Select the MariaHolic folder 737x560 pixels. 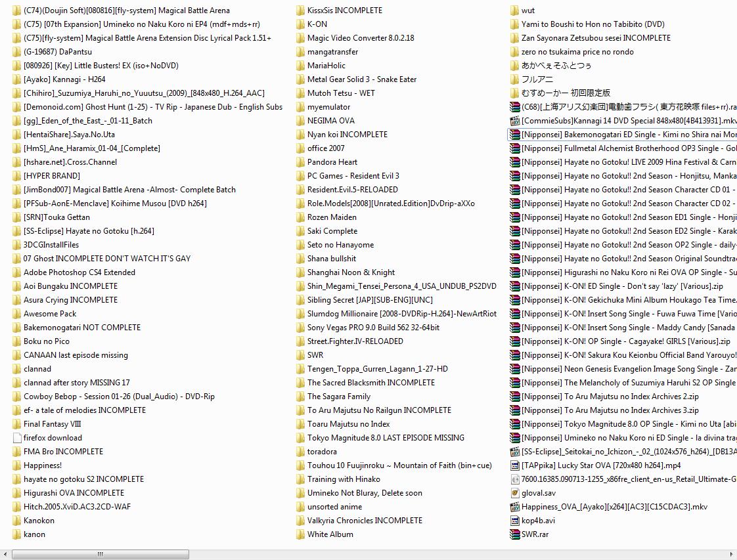point(326,65)
